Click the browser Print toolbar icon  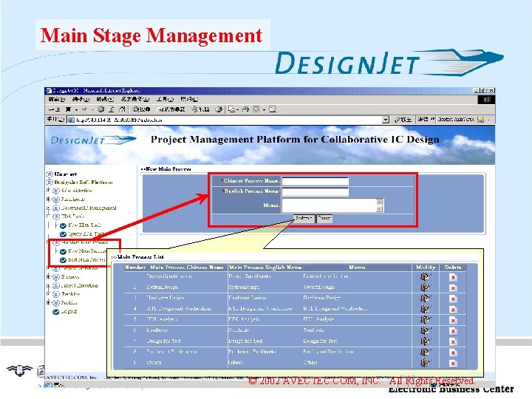(245, 109)
